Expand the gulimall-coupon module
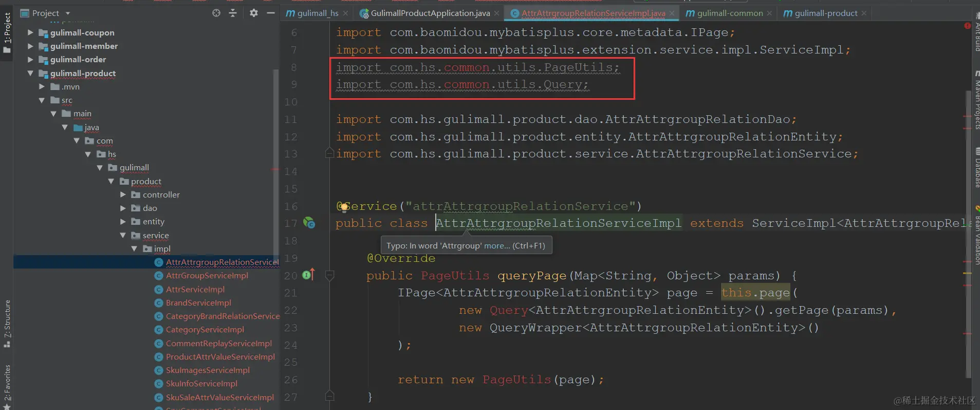Image resolution: width=980 pixels, height=410 pixels. pos(30,32)
